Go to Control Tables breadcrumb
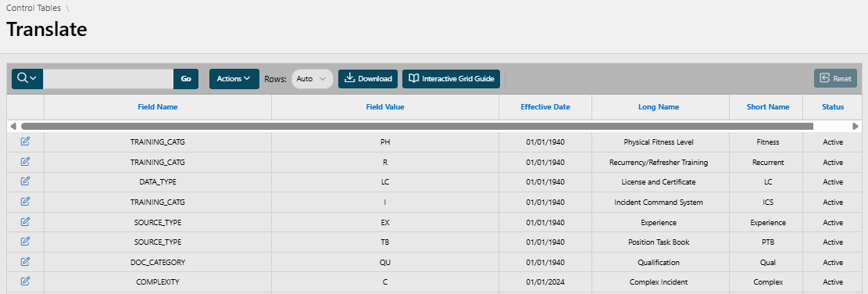 pos(34,9)
